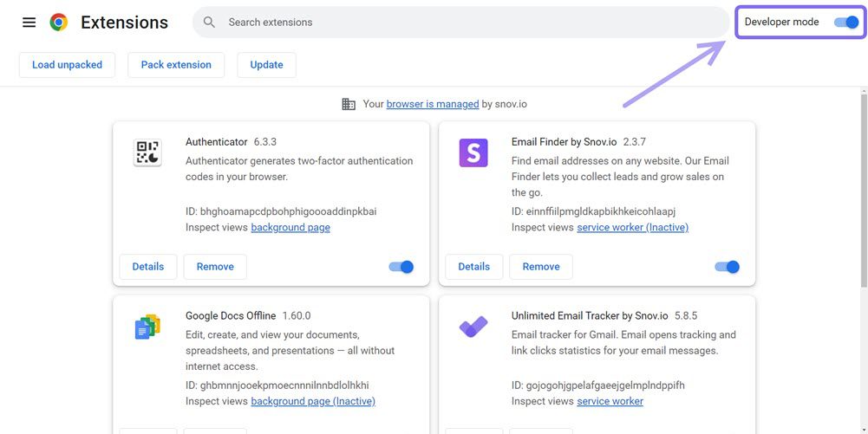Screen dimensions: 868x434
Task: Remove Email Finder by Snov.io
Action: [541, 267]
